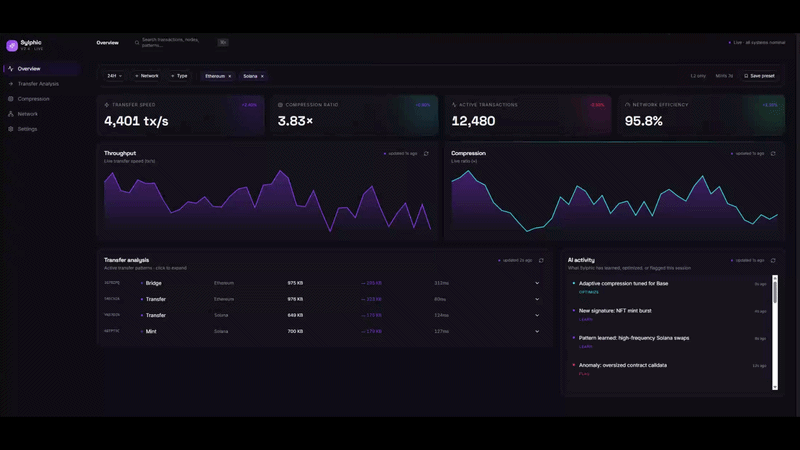Refresh the AI activity panel
The image size is (800, 450).
click(773, 260)
